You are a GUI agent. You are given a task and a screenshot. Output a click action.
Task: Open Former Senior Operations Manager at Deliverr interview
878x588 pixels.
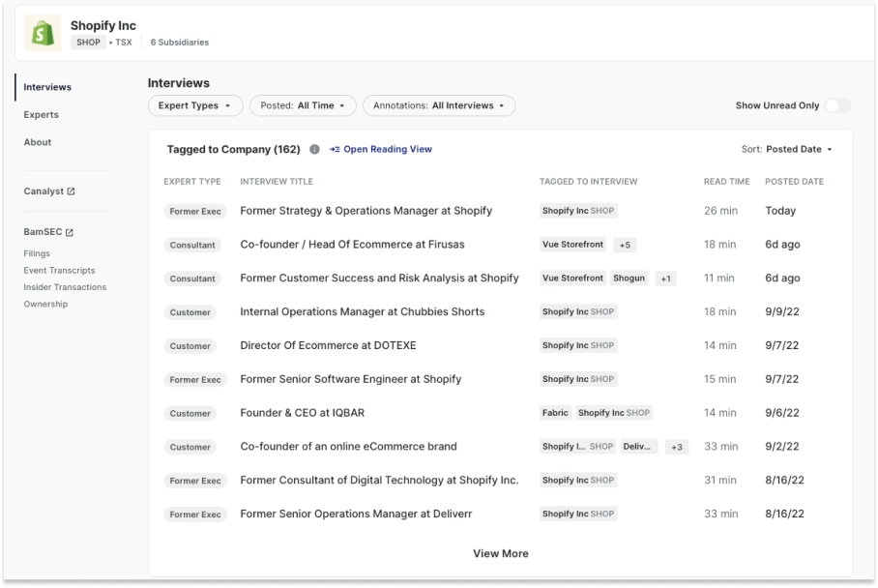click(x=356, y=514)
